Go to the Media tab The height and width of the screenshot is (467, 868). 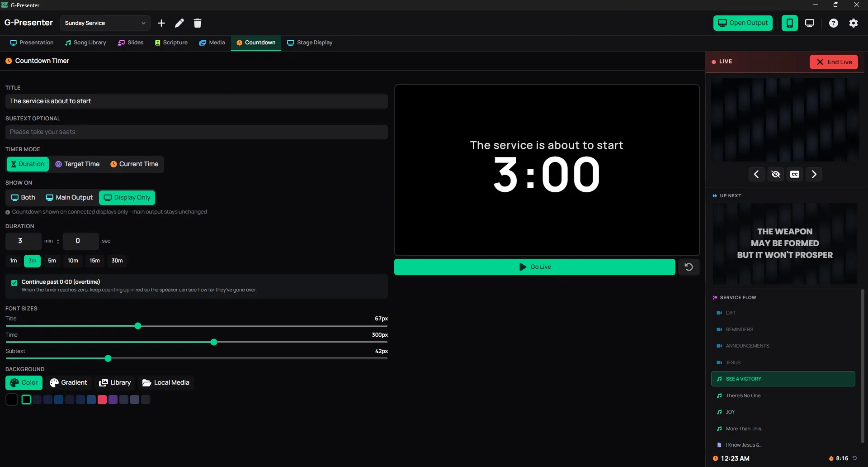(212, 43)
